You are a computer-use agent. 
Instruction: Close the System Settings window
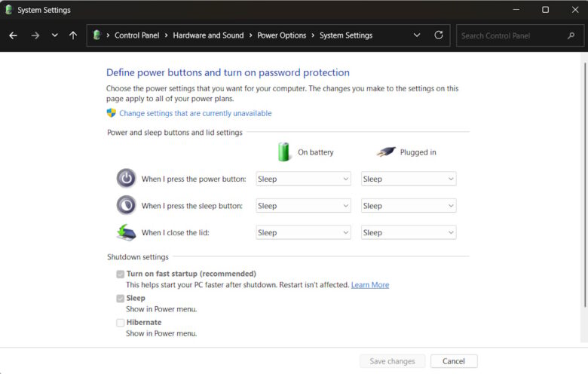click(575, 10)
